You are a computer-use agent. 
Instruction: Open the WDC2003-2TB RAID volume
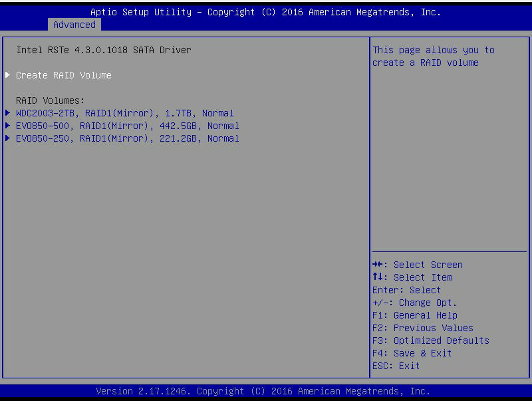pyautogui.click(x=125, y=113)
